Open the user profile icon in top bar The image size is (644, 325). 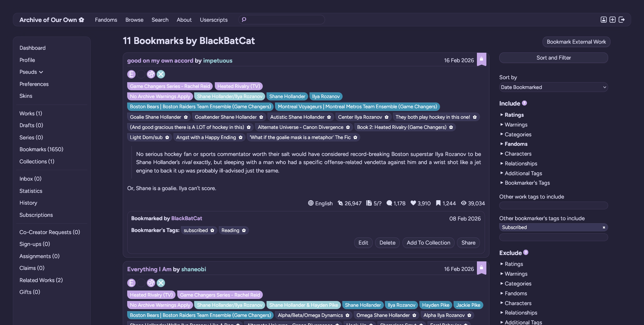[x=603, y=20]
